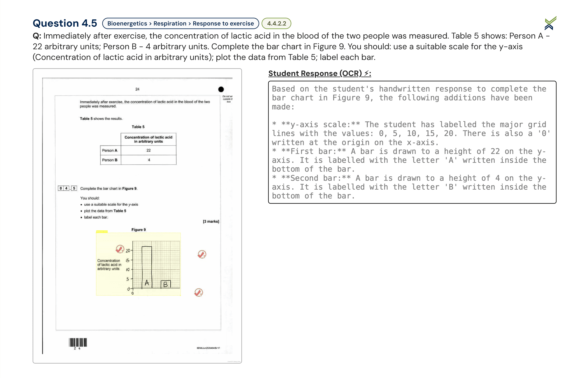Click the 'Complete the bar chart in Figure 9.' line
The height and width of the screenshot is (378, 588).
click(109, 189)
